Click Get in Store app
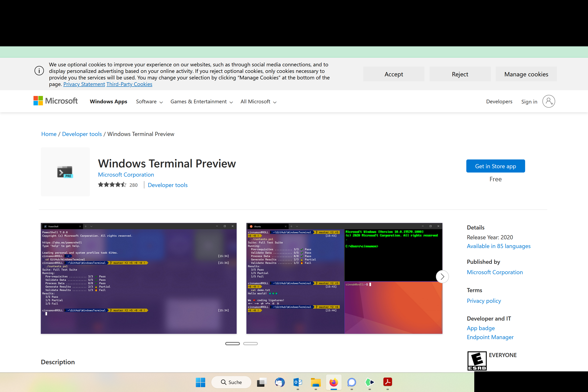The height and width of the screenshot is (392, 588). (x=496, y=166)
